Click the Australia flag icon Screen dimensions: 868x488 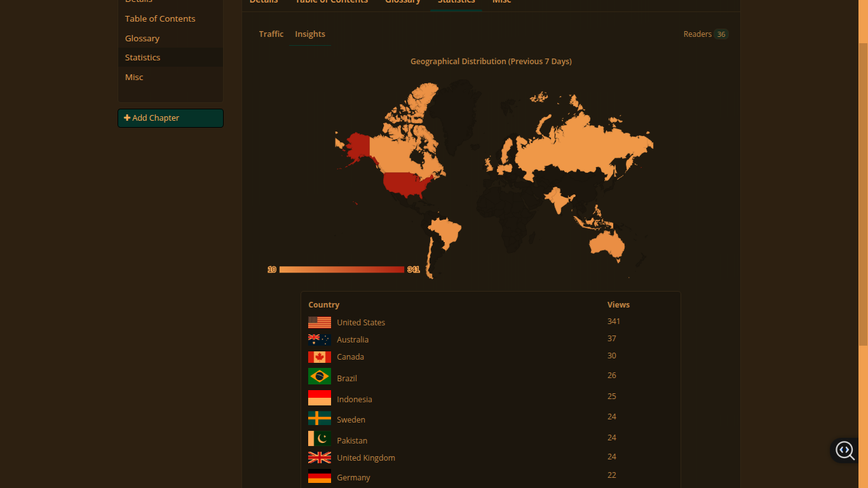click(320, 339)
